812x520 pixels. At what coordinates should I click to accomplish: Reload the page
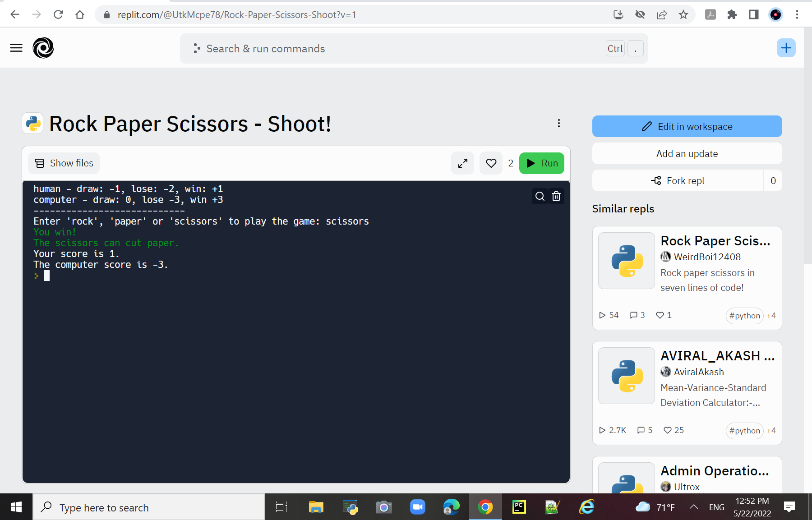[58, 14]
